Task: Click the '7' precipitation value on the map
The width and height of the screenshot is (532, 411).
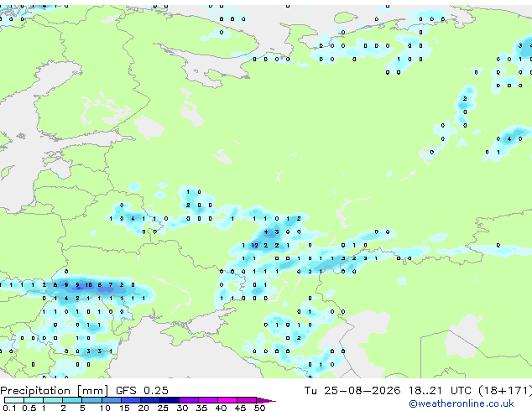Action: [111, 285]
